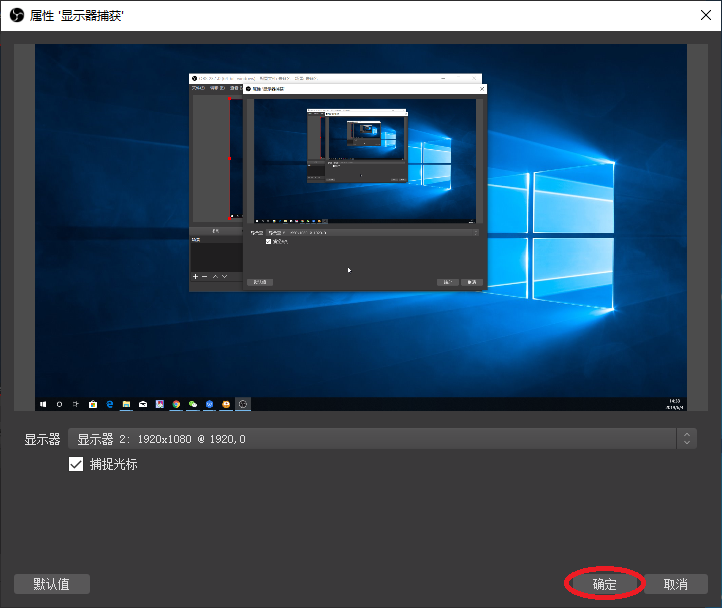Click 确定 to confirm display capture properties
The height and width of the screenshot is (608, 722).
(604, 584)
